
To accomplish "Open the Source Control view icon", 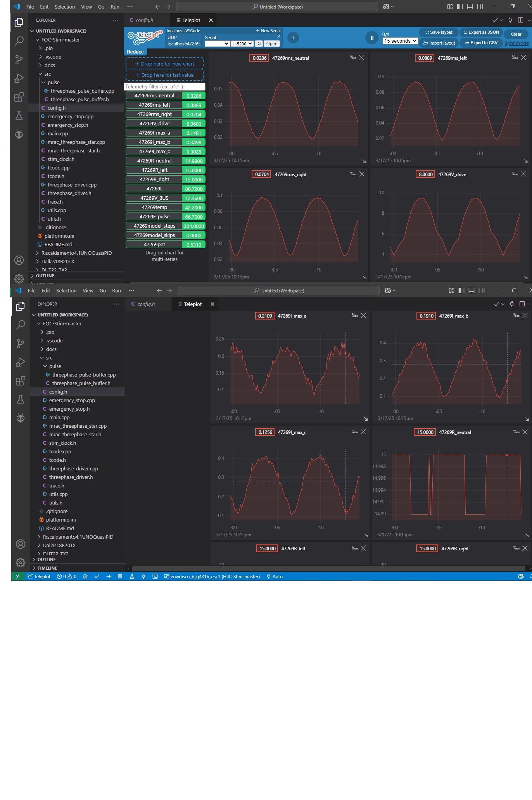I will tap(19, 59).
